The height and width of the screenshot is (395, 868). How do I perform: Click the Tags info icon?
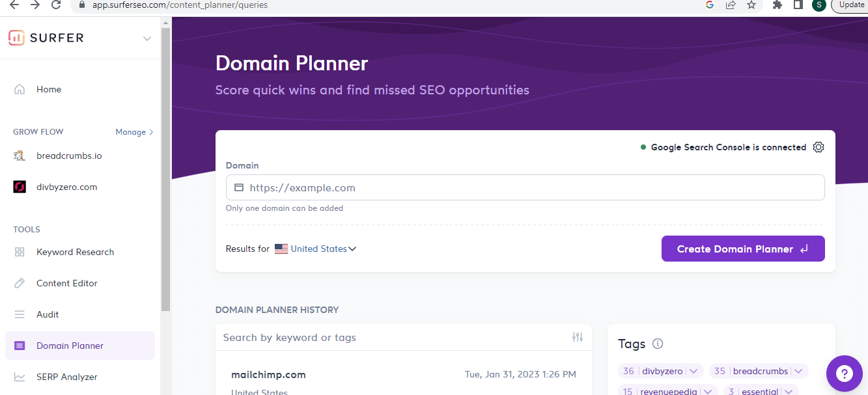click(658, 344)
